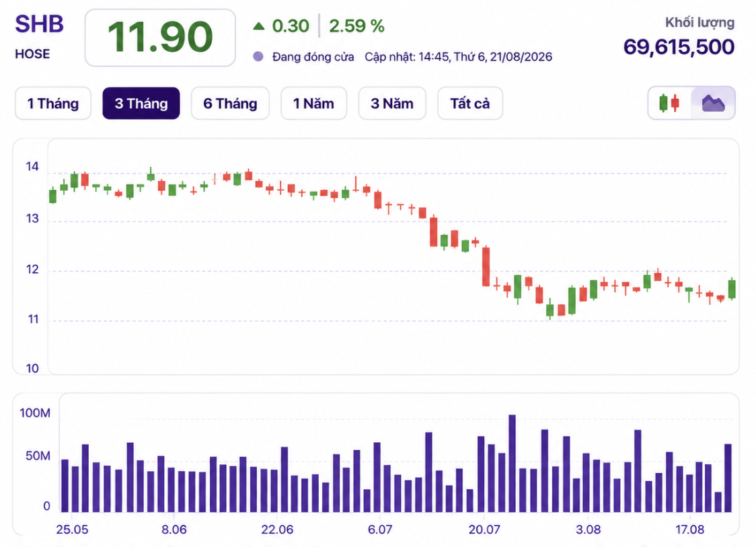This screenshot has width=756, height=547.
Task: Show the 1 Năm chart range
Action: coord(314,103)
